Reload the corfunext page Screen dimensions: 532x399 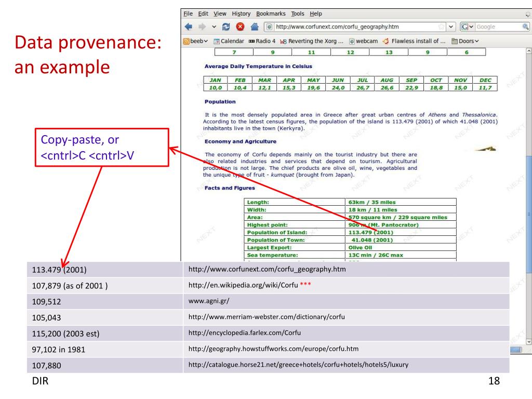pos(226,26)
